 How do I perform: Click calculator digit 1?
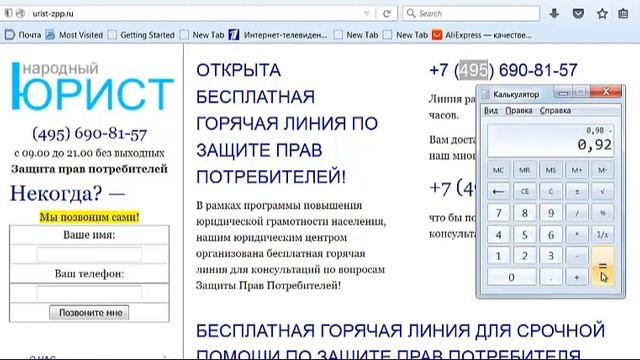[498, 256]
